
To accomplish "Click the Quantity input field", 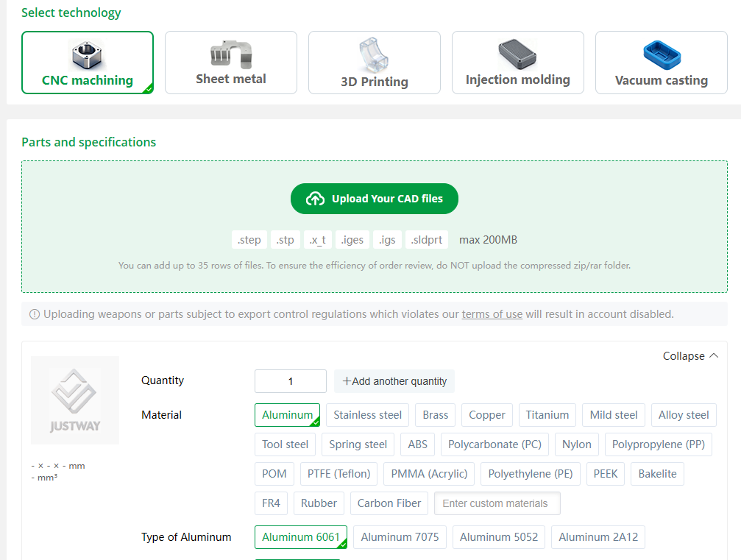I will [291, 381].
